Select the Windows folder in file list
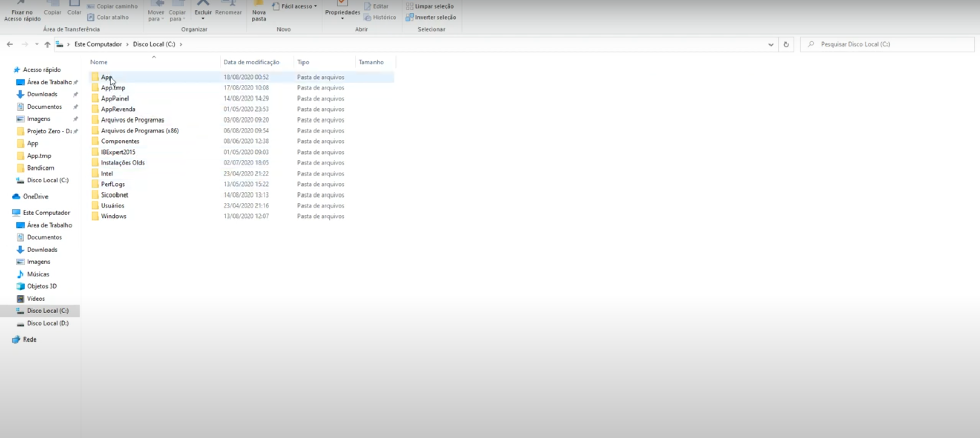 [113, 216]
